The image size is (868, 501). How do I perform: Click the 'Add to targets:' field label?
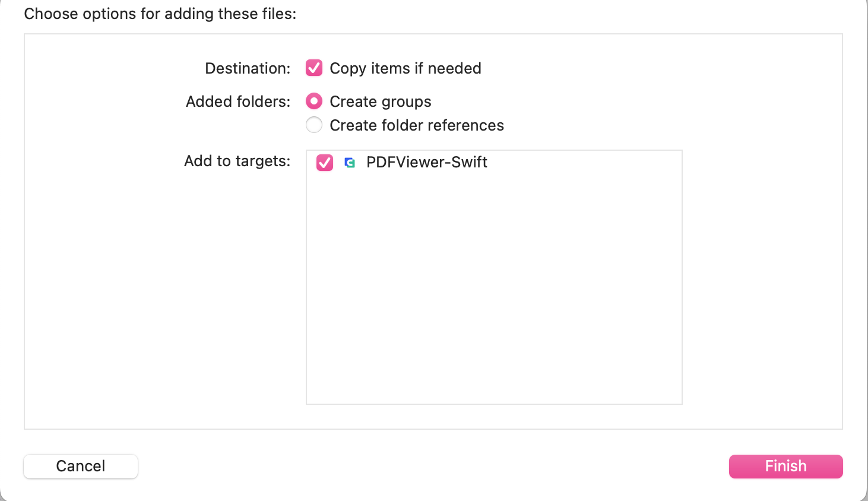point(237,161)
